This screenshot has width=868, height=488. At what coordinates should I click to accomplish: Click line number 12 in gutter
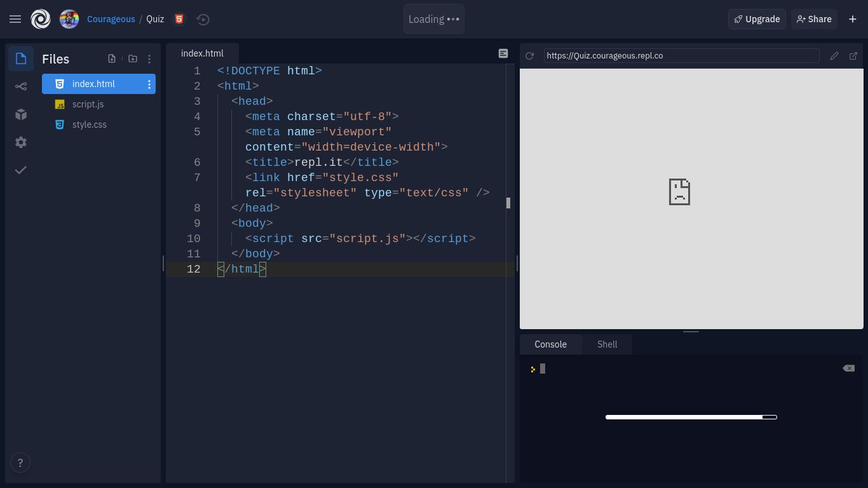tap(193, 269)
